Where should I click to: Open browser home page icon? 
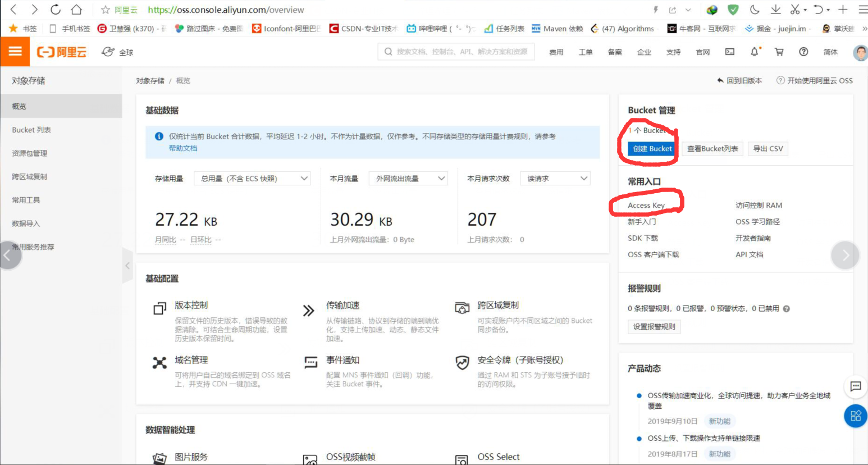point(76,10)
